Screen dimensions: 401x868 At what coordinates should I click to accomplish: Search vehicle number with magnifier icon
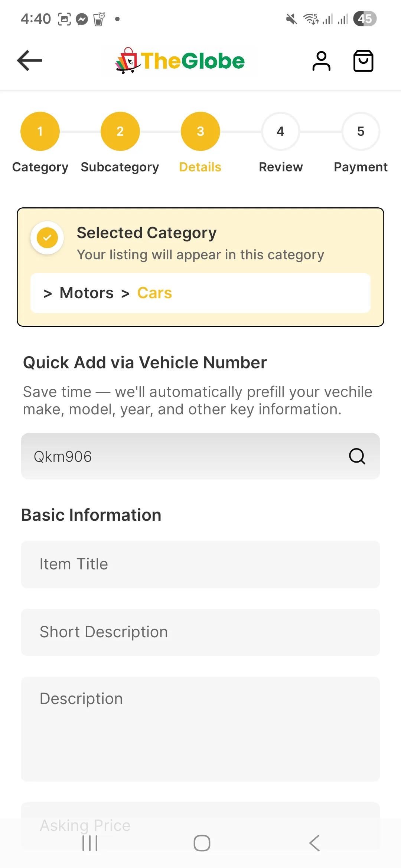357,456
